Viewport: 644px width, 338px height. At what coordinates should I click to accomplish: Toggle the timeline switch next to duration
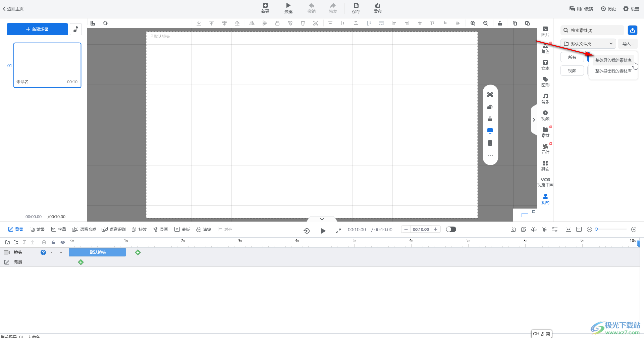pyautogui.click(x=451, y=229)
